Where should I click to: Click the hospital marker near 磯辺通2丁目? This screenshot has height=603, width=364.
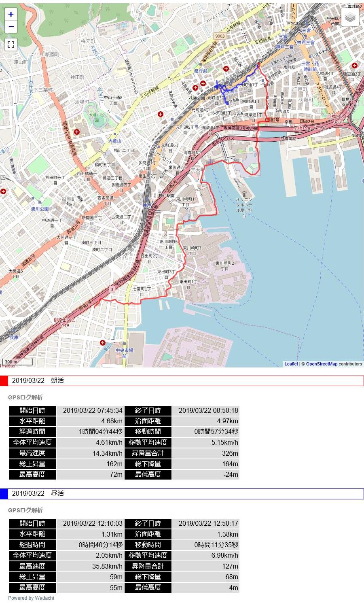(355, 66)
